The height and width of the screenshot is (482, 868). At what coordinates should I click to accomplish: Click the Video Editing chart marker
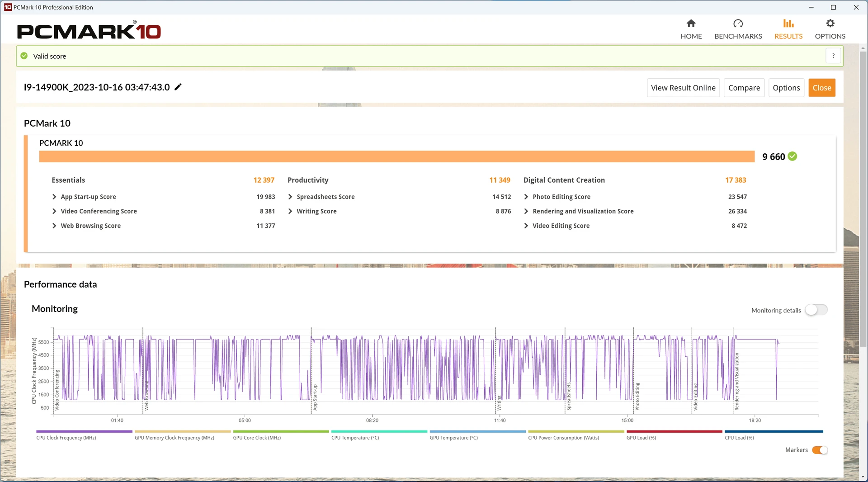pyautogui.click(x=696, y=397)
